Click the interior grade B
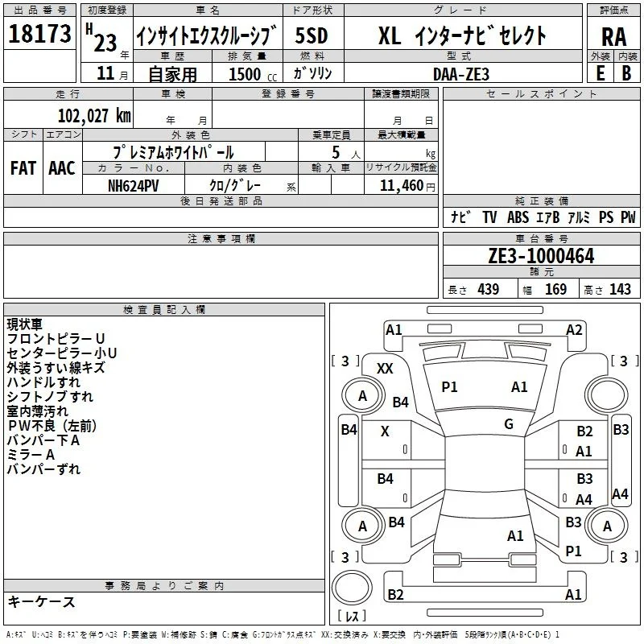This screenshot has height=644, width=644. 626,73
